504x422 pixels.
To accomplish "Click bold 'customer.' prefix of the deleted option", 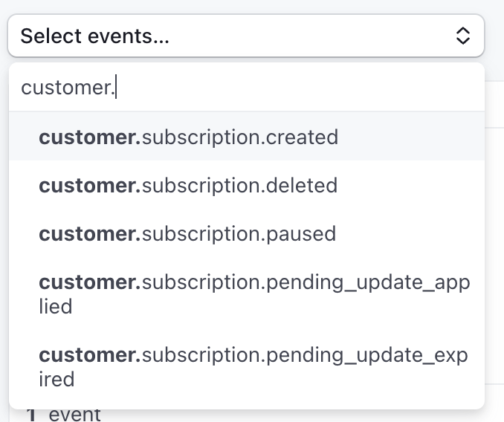I will [89, 186].
